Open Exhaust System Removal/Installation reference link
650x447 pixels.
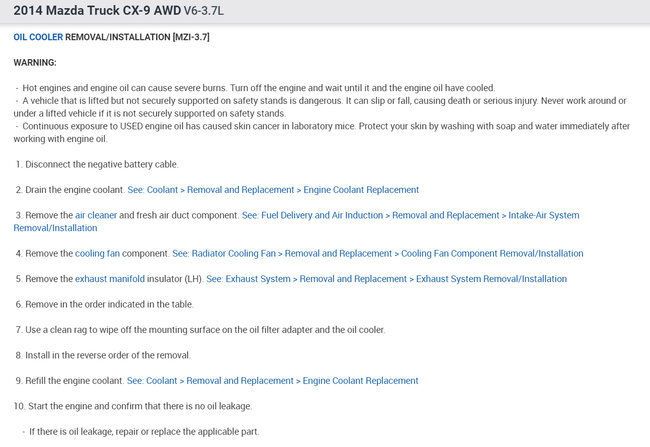[x=387, y=279]
